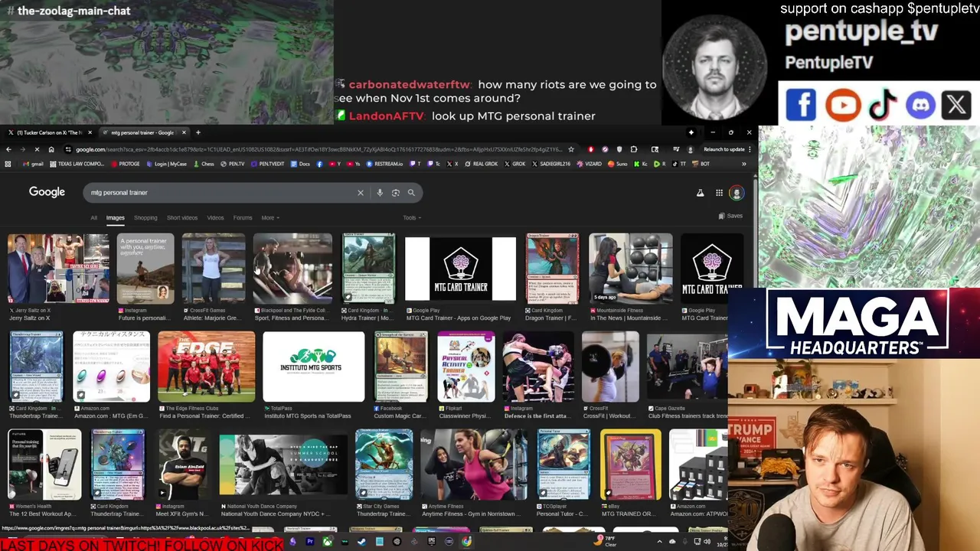This screenshot has height=551, width=980.
Task: Open the CrossFit Games Athlete Marjorie image
Action: (214, 268)
